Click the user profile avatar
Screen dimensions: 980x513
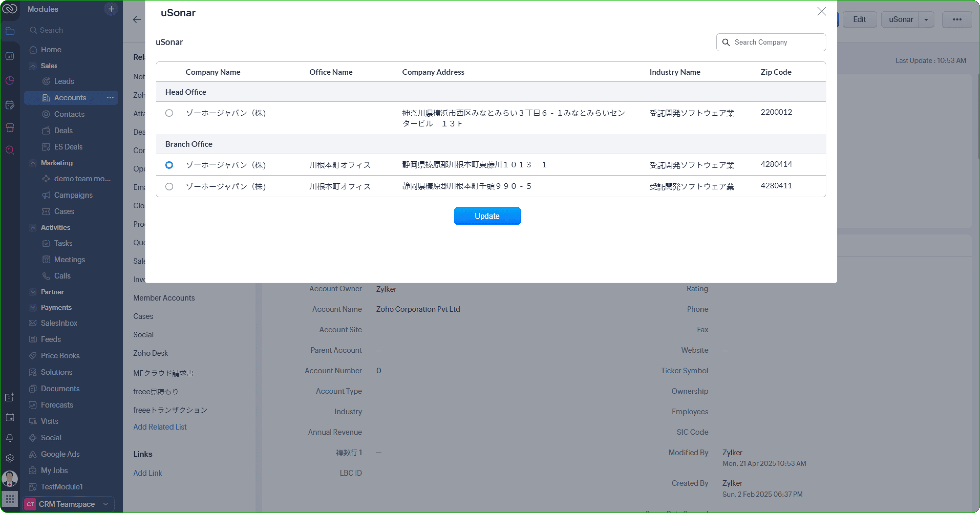pyautogui.click(x=10, y=478)
